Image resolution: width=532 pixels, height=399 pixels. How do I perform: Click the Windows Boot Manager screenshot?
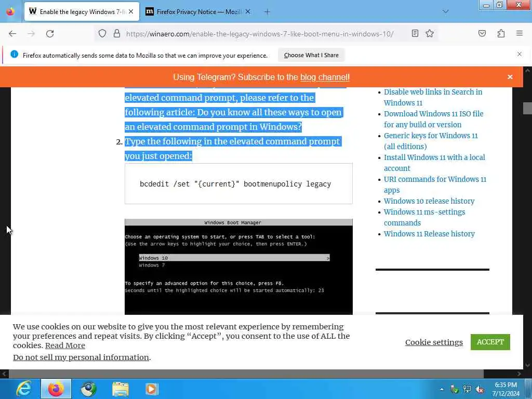tap(238, 267)
